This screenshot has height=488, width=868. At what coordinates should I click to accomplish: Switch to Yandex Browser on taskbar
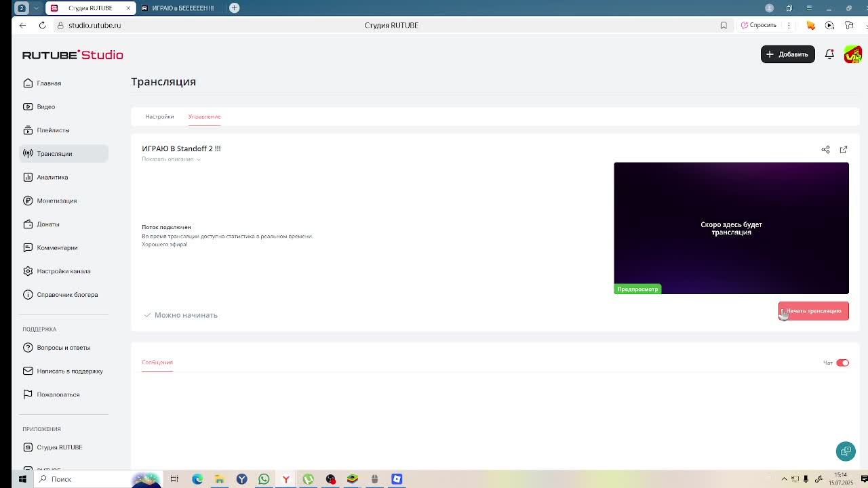click(x=286, y=479)
